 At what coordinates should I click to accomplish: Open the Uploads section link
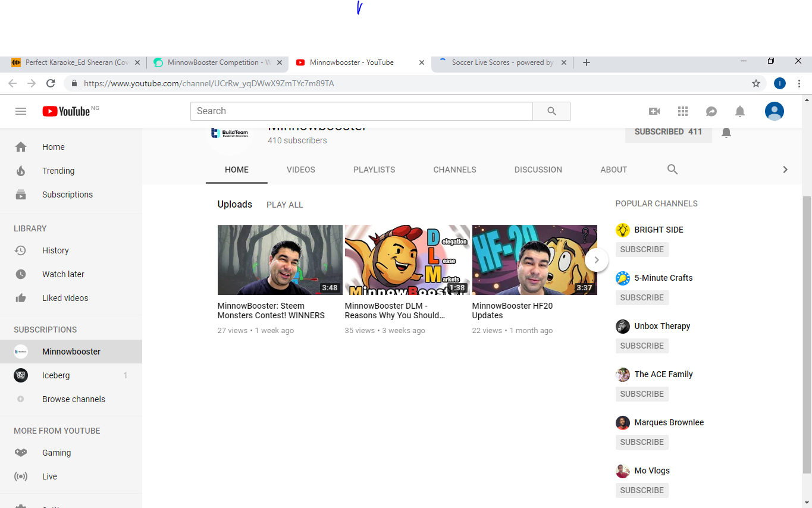[x=235, y=204]
